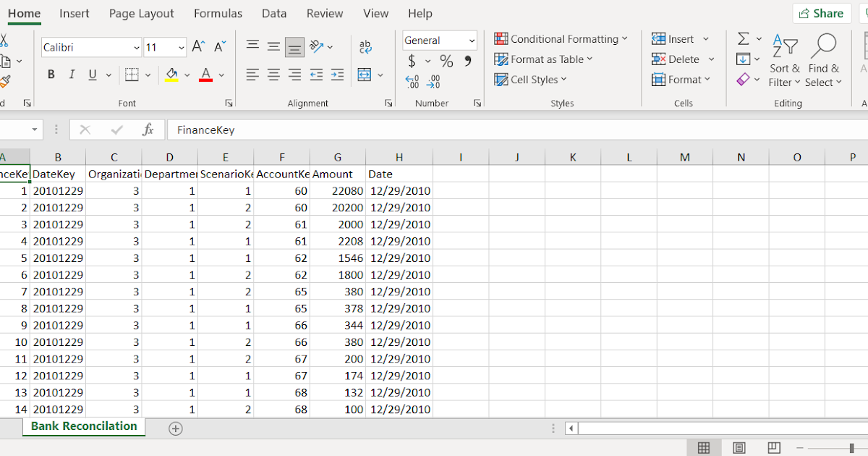Viewport: 868px width, 456px height.
Task: Apply bold formatting
Action: click(x=50, y=75)
